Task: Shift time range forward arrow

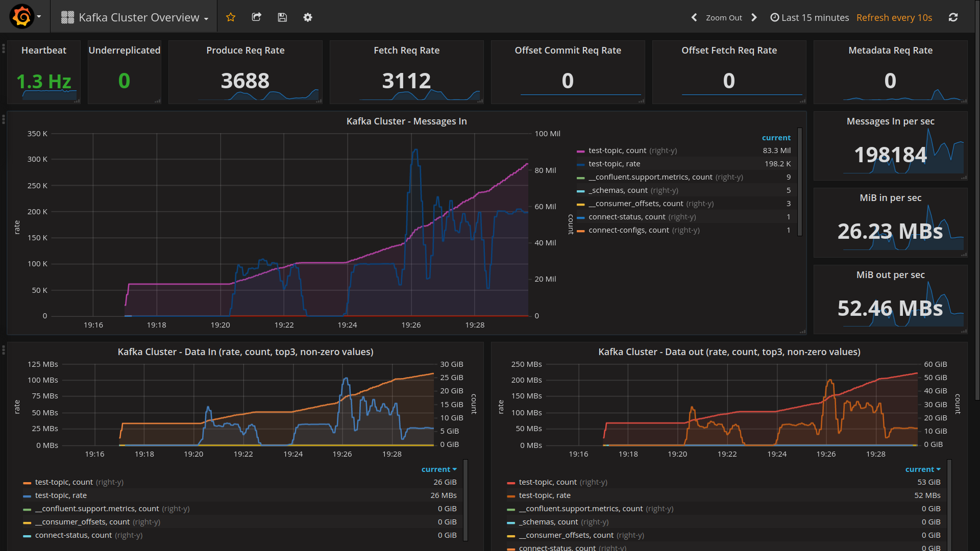Action: click(x=754, y=17)
